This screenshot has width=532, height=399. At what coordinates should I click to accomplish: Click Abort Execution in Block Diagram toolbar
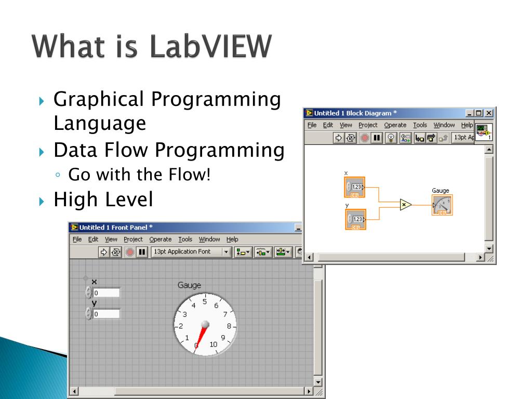pyautogui.click(x=365, y=137)
